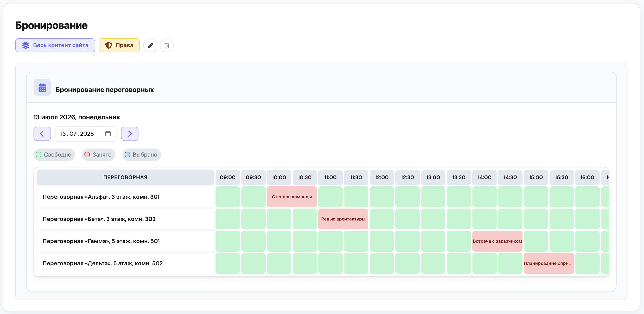Image resolution: width=644 pixels, height=314 pixels.
Task: Select the 13:30 slot for Гамма
Action: [459, 241]
